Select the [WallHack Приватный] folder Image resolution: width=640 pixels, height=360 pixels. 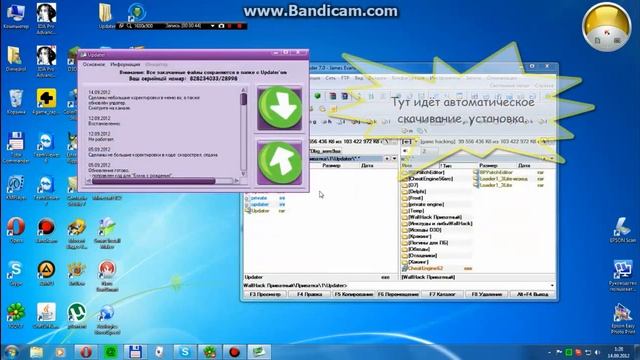[x=432, y=218]
